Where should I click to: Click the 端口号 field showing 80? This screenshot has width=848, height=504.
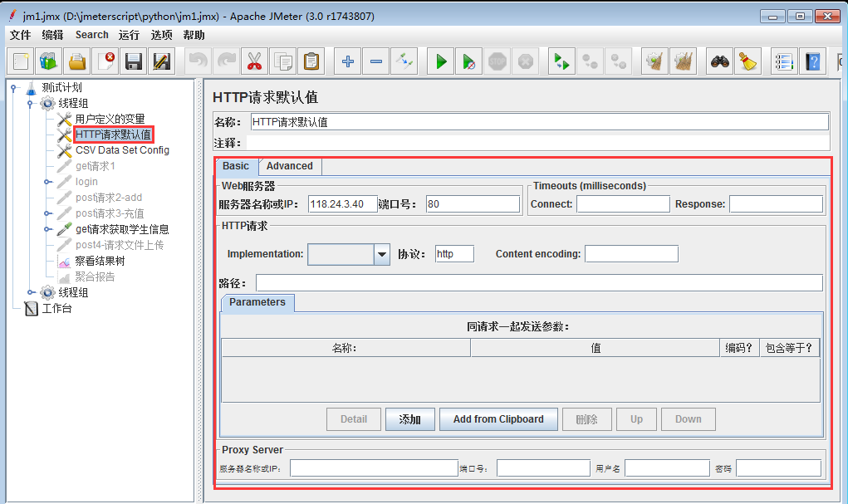(473, 204)
